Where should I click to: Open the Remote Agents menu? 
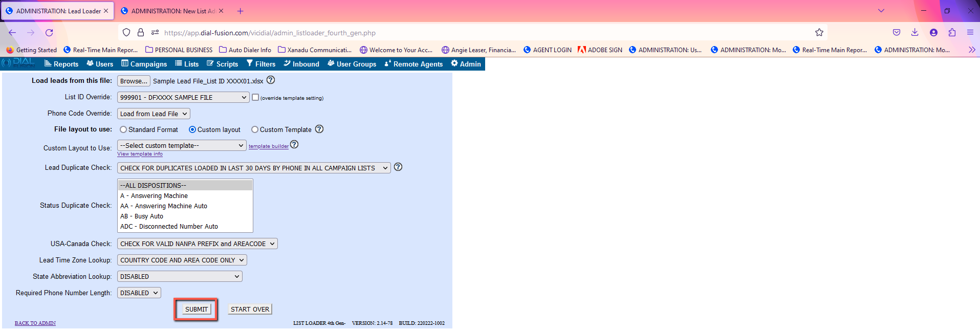(x=413, y=64)
